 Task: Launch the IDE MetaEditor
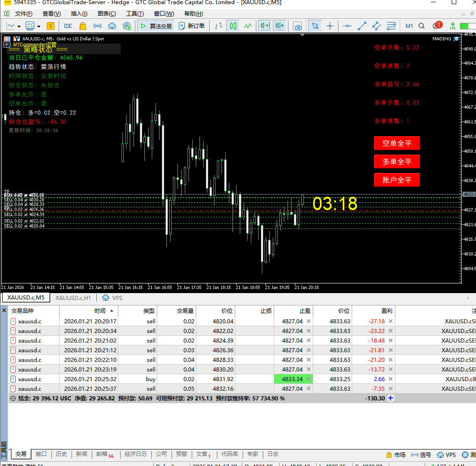coord(68,26)
